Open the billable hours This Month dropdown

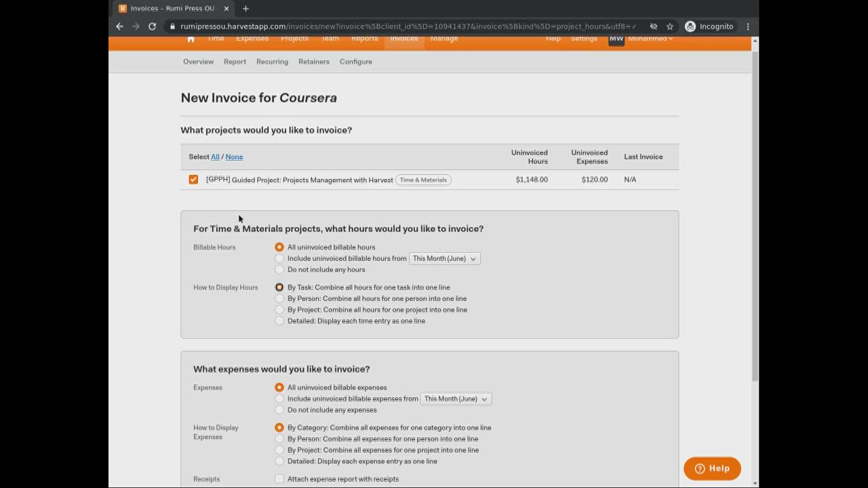tap(444, 258)
